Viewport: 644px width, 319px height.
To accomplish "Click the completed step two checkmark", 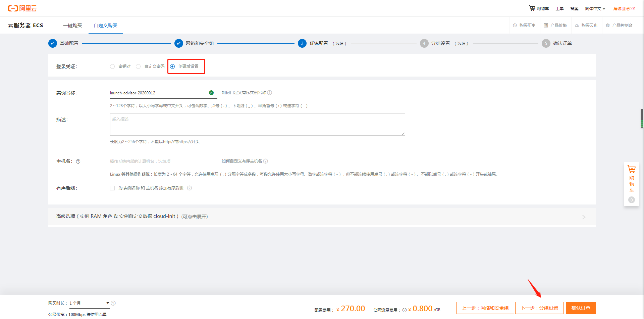I will pyautogui.click(x=179, y=43).
